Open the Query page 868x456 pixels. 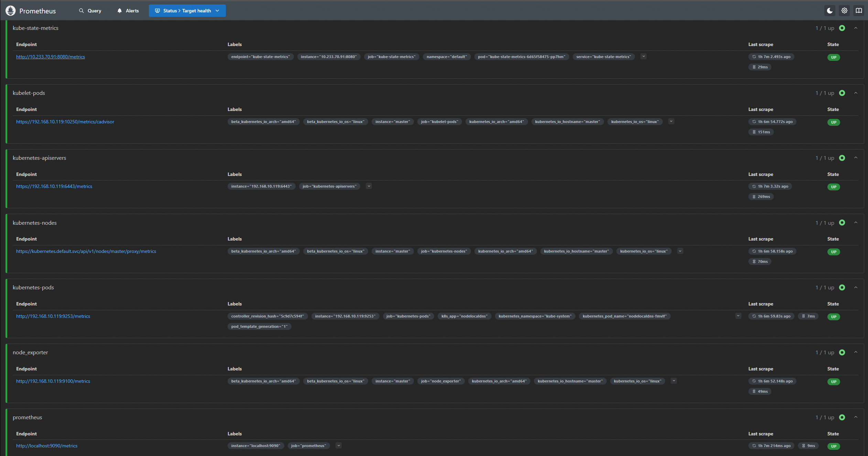click(90, 11)
